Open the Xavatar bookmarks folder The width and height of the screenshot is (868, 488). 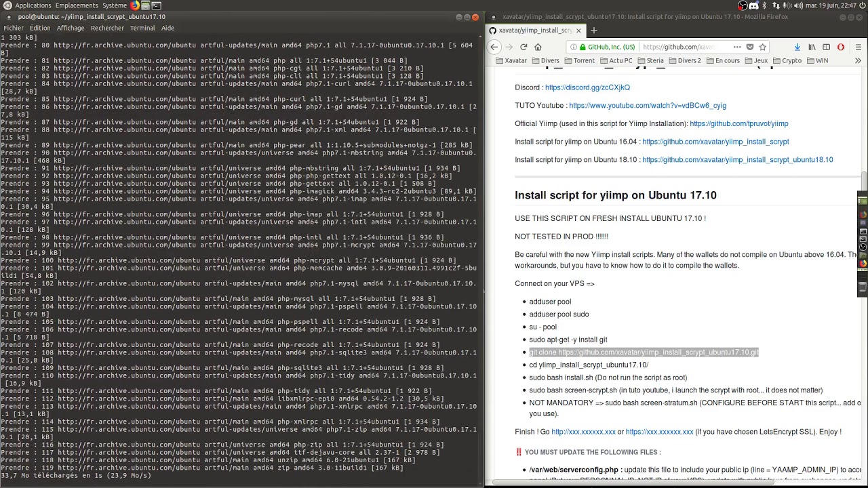tap(511, 60)
